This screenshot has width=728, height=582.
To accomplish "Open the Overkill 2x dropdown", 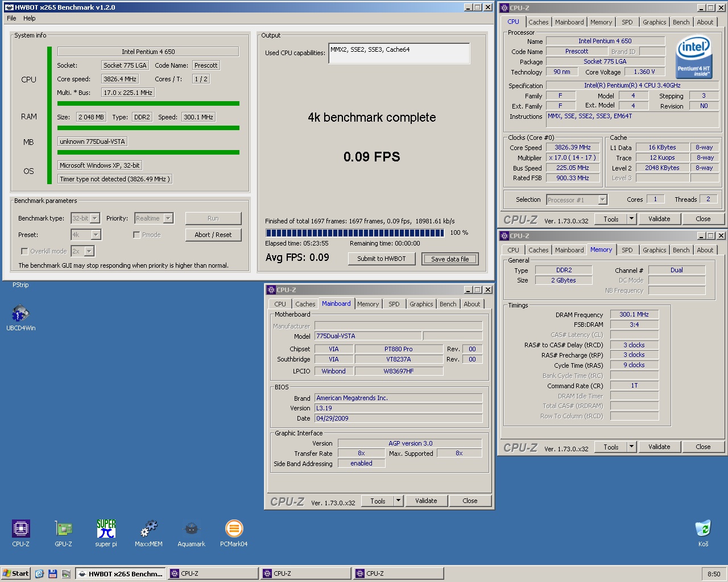I will [89, 251].
